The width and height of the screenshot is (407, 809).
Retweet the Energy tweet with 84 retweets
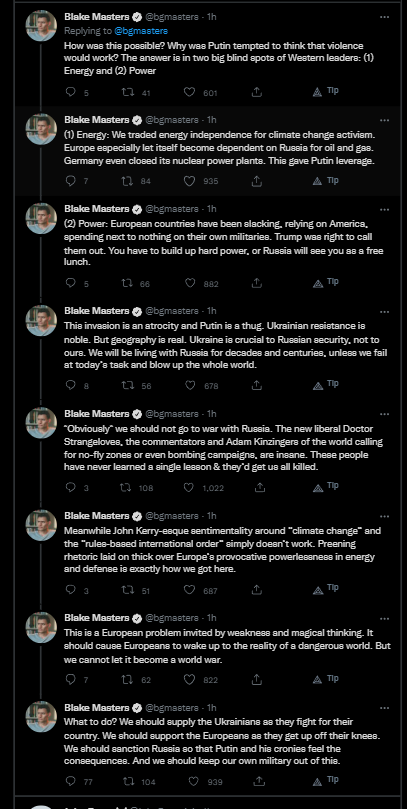pos(125,181)
